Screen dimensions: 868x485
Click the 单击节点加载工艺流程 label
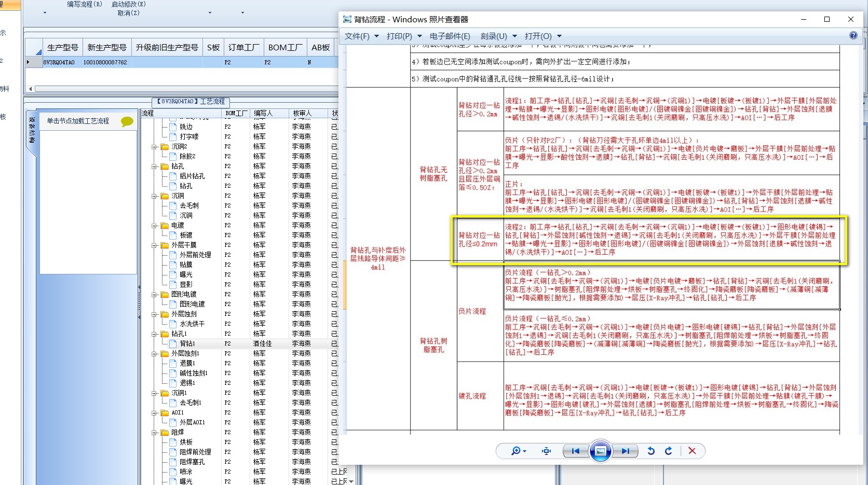tap(78, 121)
